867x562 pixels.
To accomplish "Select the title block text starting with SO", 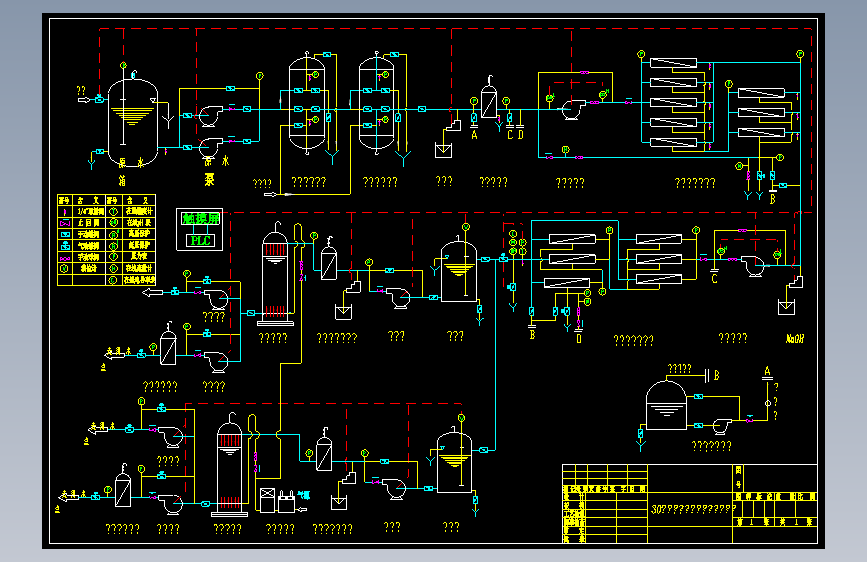I will 693,509.
